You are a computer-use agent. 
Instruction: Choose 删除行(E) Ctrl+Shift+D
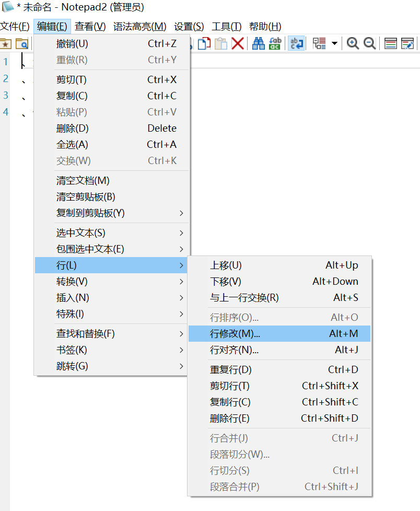pyautogui.click(x=279, y=419)
